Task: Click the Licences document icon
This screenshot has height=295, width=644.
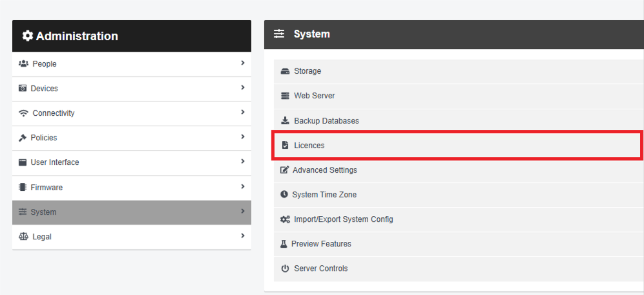Action: (285, 146)
